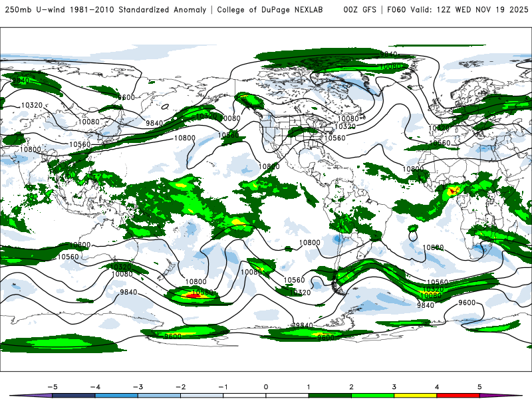
Task: Click the "-5" colorbar label
Action: [53, 387]
